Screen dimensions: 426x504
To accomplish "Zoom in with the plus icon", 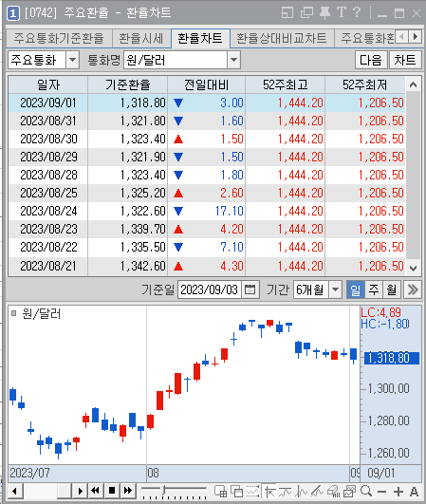I will click(398, 492).
